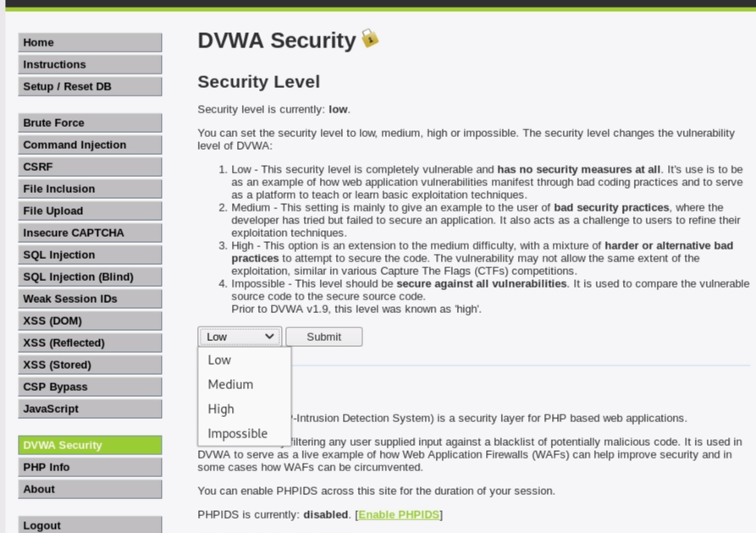Open the Brute Force module
The image size is (756, 533).
click(x=90, y=123)
